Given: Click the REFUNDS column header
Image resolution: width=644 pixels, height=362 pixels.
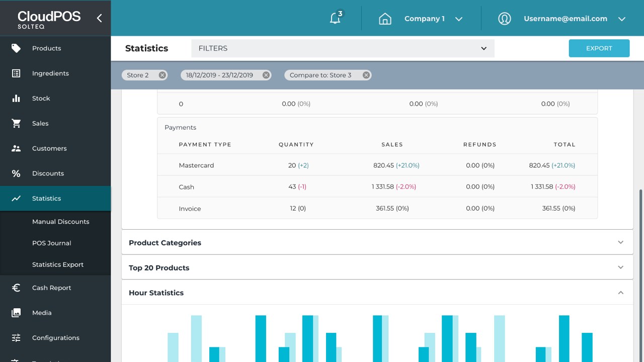Looking at the screenshot, I should pyautogui.click(x=480, y=144).
